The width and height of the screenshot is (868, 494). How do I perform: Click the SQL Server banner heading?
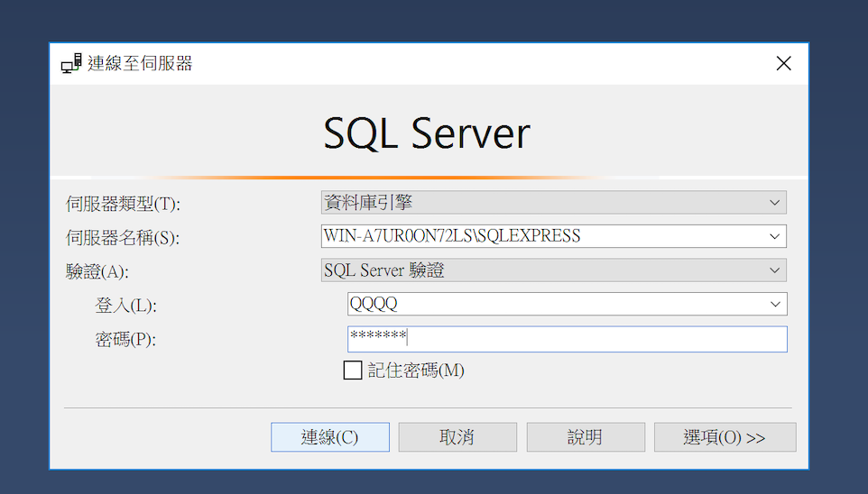[427, 133]
